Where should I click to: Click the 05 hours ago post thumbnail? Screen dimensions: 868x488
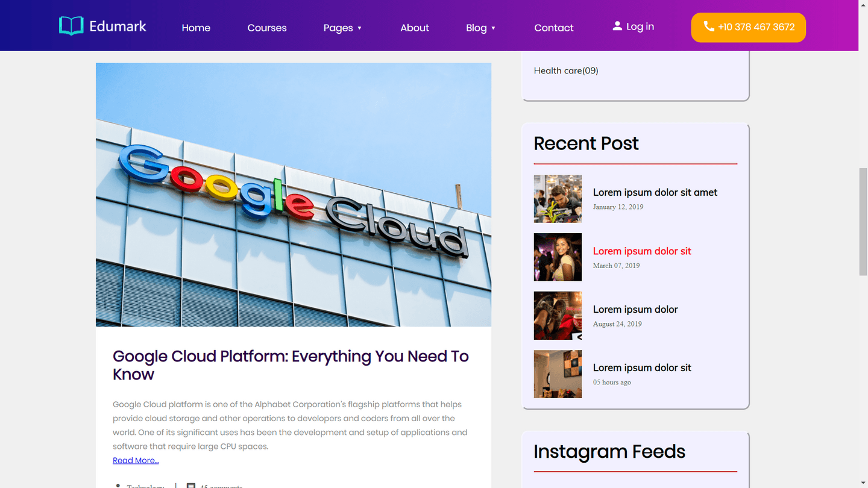(558, 374)
